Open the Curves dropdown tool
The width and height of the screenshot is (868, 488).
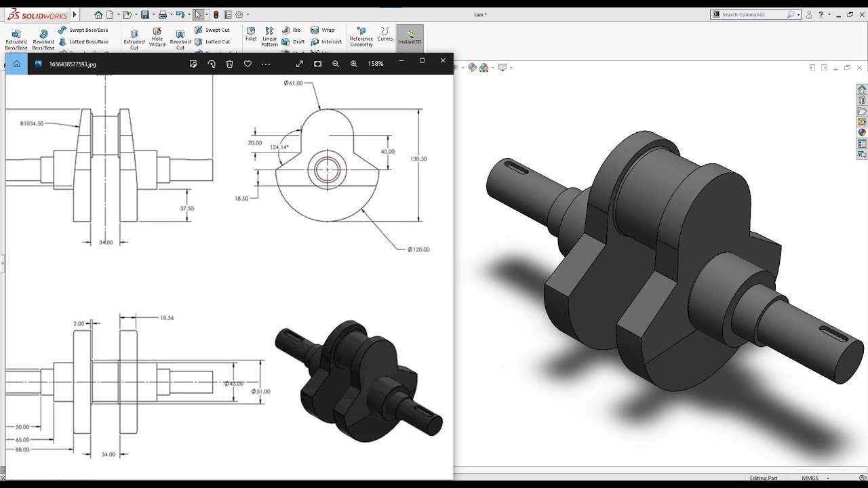385,35
